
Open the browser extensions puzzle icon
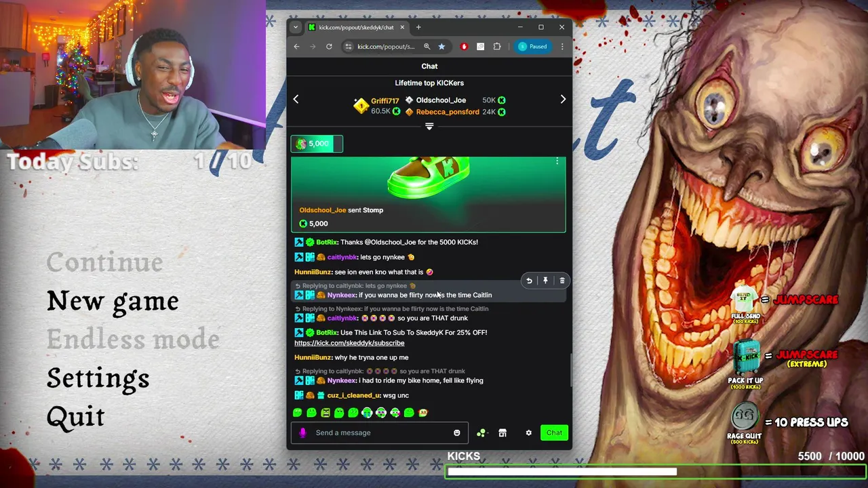(497, 47)
